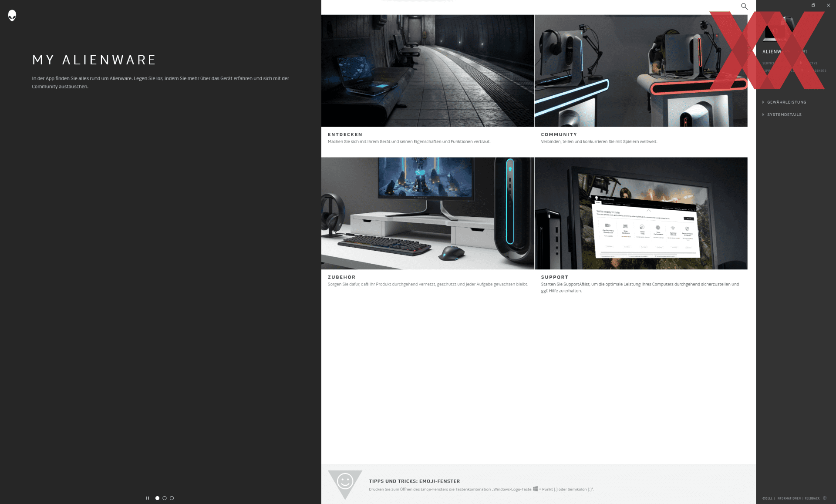
Task: Open the Community tile image
Action: point(641,71)
